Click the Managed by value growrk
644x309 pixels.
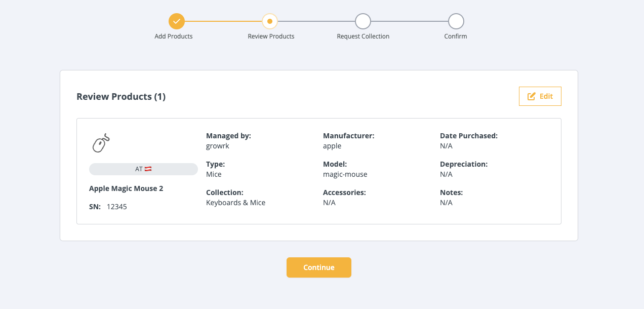[x=218, y=146]
